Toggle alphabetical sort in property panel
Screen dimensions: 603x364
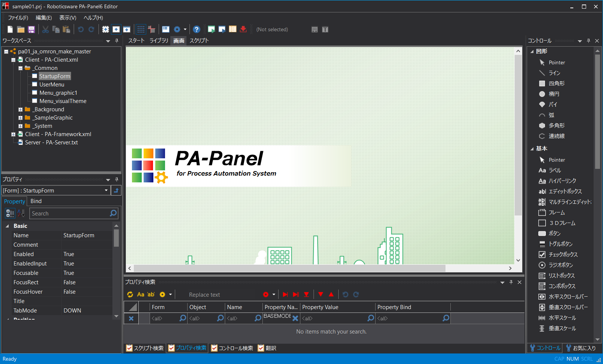click(21, 213)
